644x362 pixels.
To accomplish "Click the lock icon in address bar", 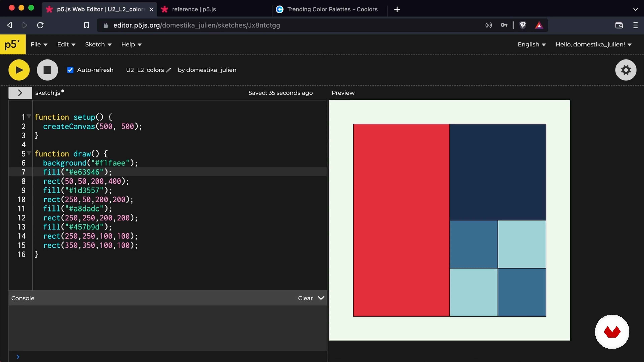I will tap(105, 25).
